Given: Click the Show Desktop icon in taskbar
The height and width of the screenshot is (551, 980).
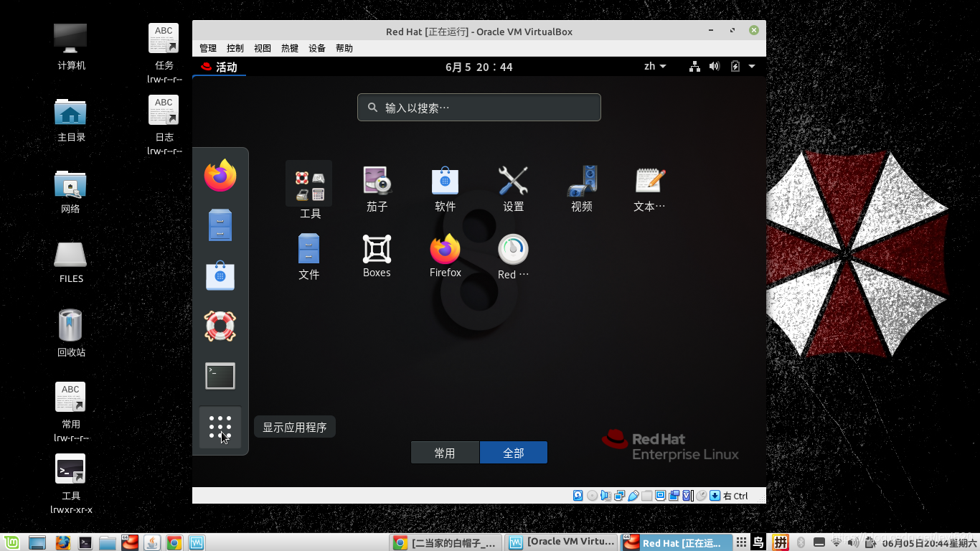Looking at the screenshot, I should (37, 542).
